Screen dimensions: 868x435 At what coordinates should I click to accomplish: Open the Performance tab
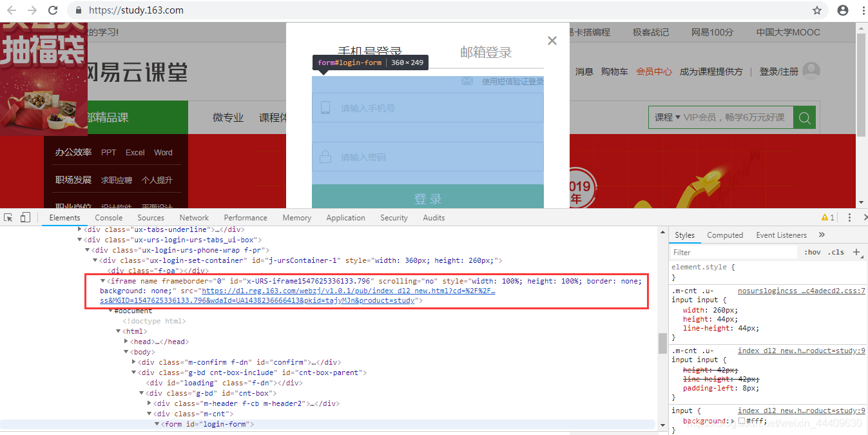point(246,218)
